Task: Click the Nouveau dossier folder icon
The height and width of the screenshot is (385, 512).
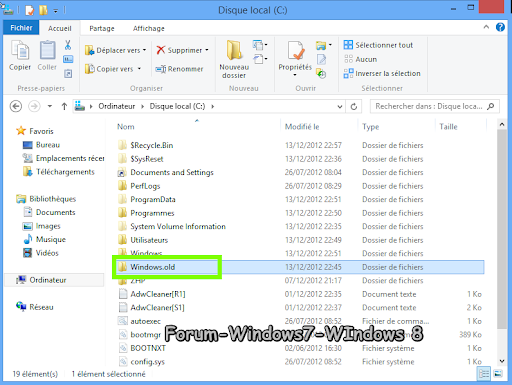Action: tap(234, 50)
